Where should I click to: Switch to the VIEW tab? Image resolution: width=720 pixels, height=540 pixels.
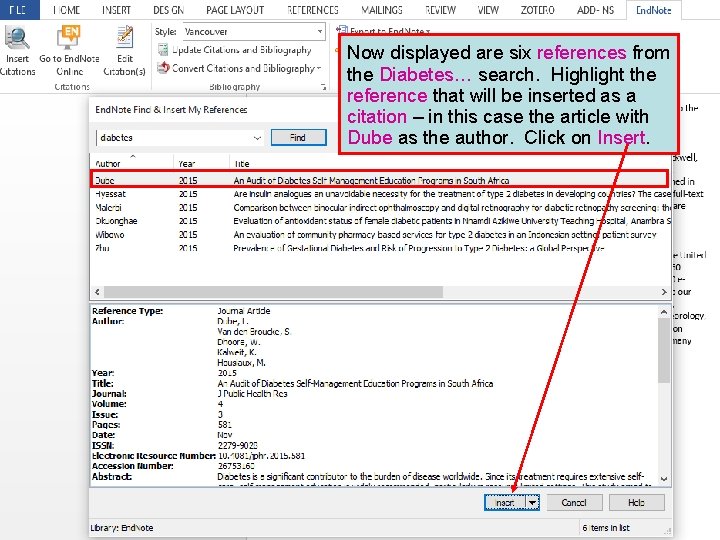coord(488,10)
